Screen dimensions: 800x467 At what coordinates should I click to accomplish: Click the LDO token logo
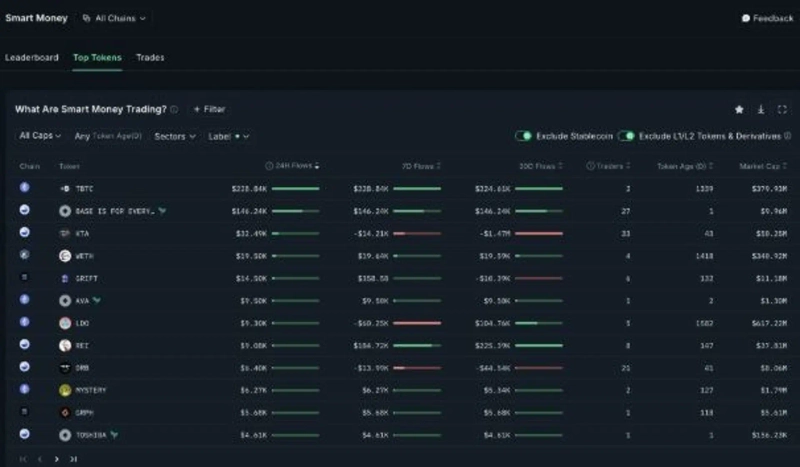coord(65,323)
